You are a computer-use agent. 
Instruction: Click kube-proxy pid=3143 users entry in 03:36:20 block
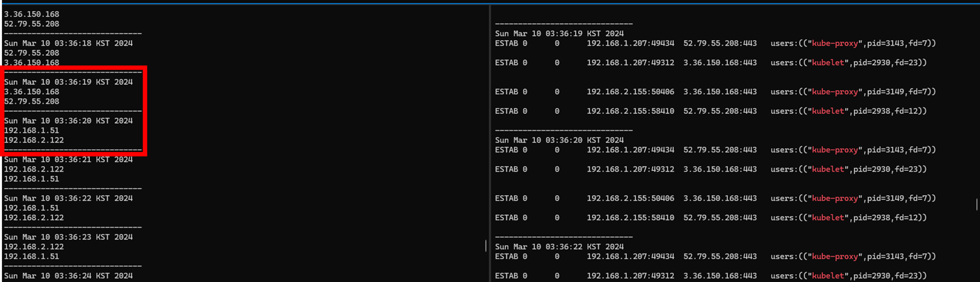(853, 150)
